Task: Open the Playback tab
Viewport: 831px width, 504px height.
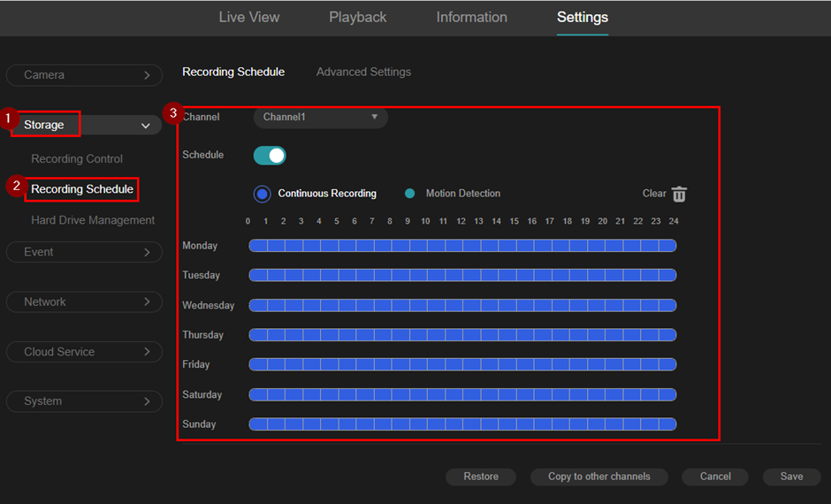Action: pyautogui.click(x=358, y=18)
